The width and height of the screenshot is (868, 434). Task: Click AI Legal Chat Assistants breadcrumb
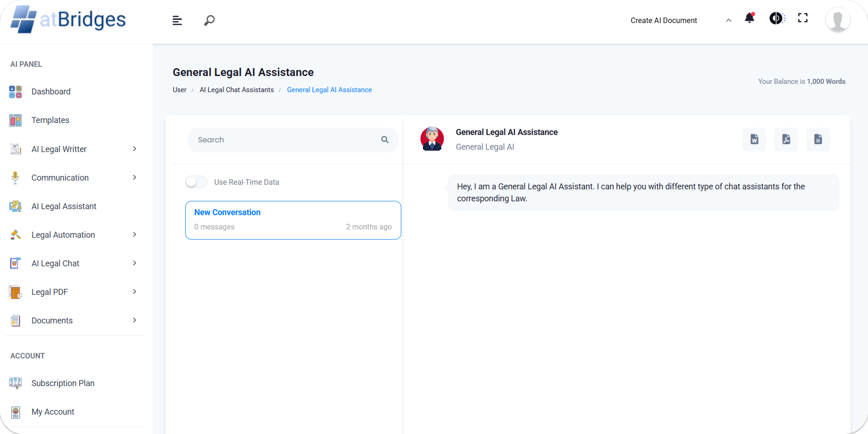coord(237,90)
